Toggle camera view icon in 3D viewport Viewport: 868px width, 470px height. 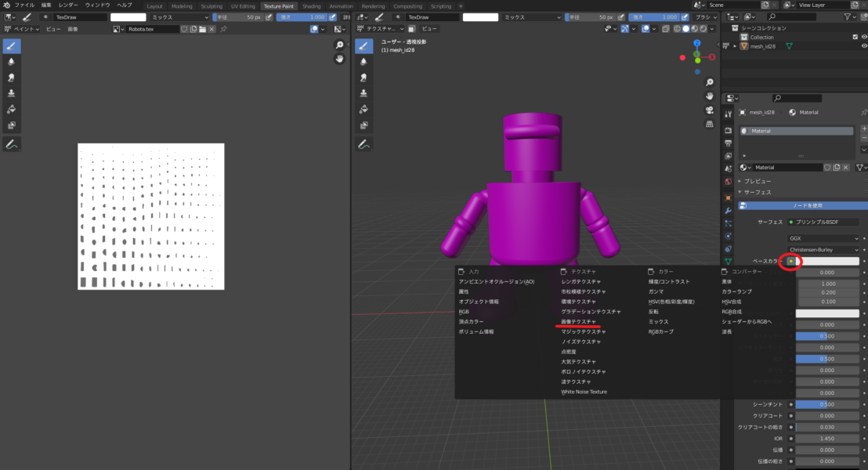[x=710, y=110]
